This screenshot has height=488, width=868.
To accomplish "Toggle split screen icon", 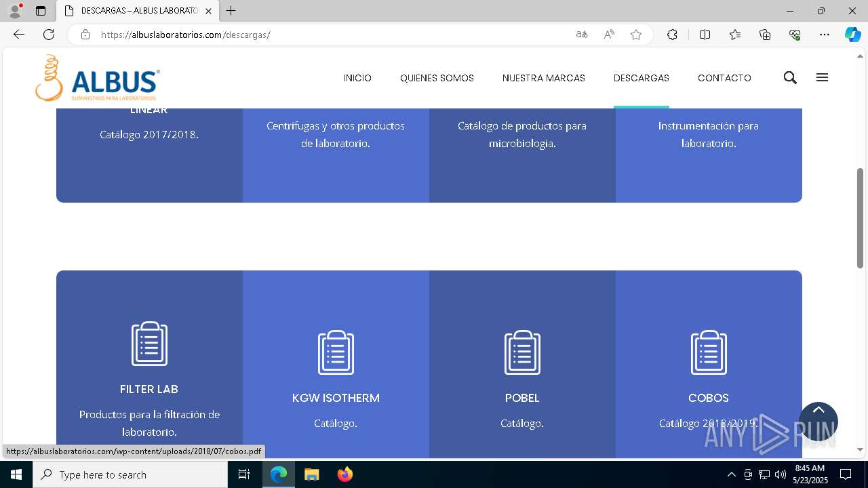I will (705, 35).
